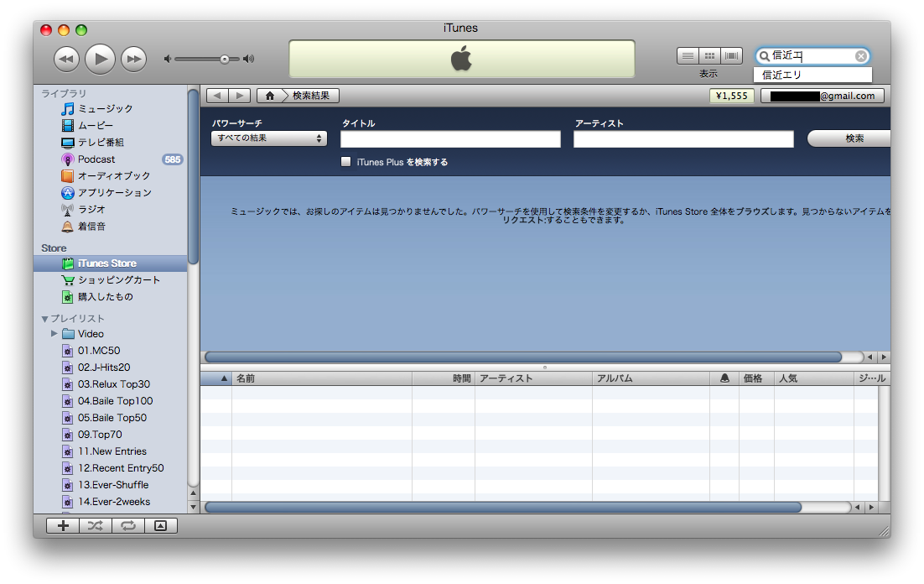Mute via the low-volume speaker icon
This screenshot has width=924, height=584.
168,59
